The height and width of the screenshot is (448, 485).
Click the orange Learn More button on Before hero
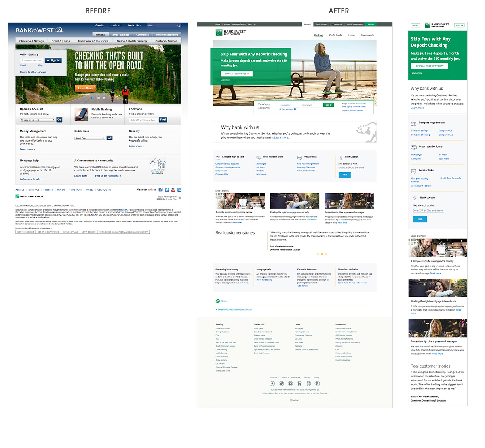pos(85,88)
